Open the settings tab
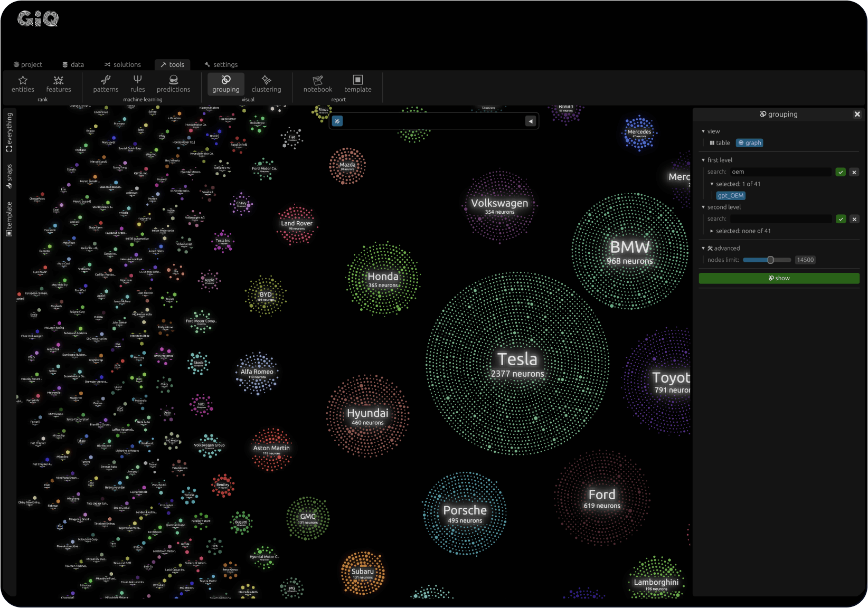The image size is (868, 608). coord(221,64)
